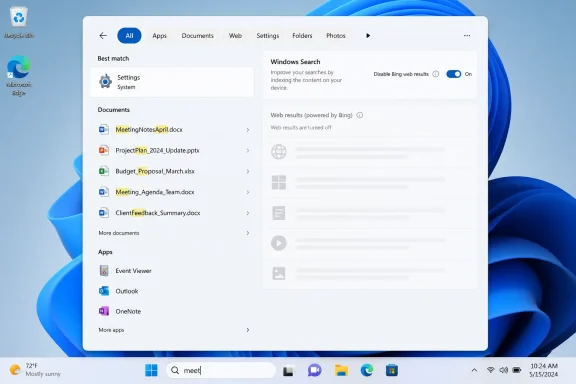The image size is (576, 384).
Task: Open Meeting_Agenda_Team.docx file name
Action: 155,192
